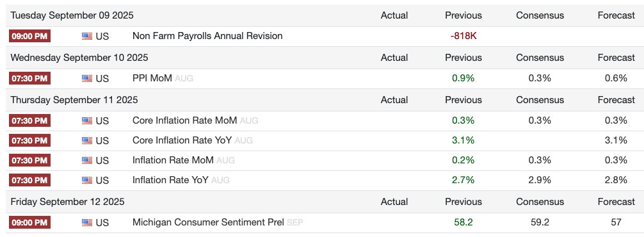
Task: Open the Inflation Rate MoM event
Action: pyautogui.click(x=173, y=159)
